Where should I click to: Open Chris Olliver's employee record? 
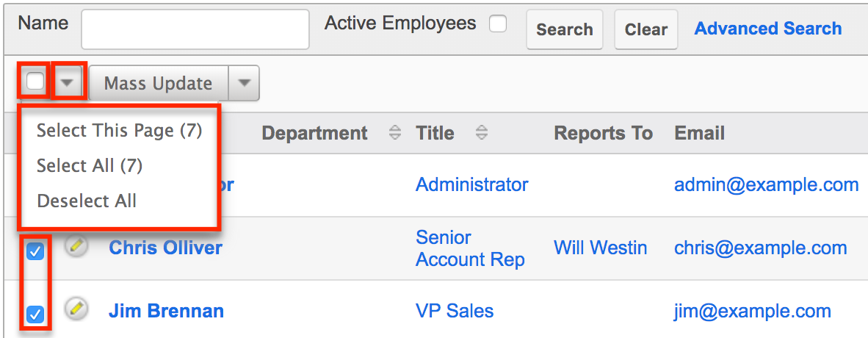(x=165, y=248)
